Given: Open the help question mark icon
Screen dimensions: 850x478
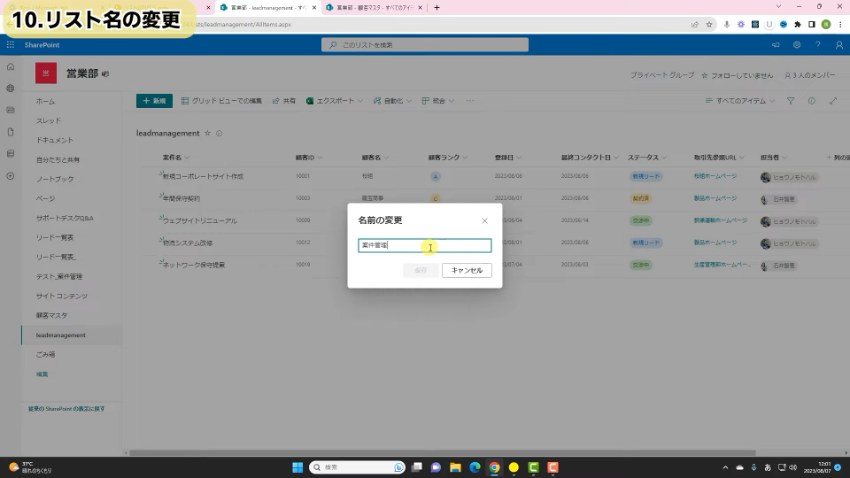Looking at the screenshot, I should click(x=817, y=45).
